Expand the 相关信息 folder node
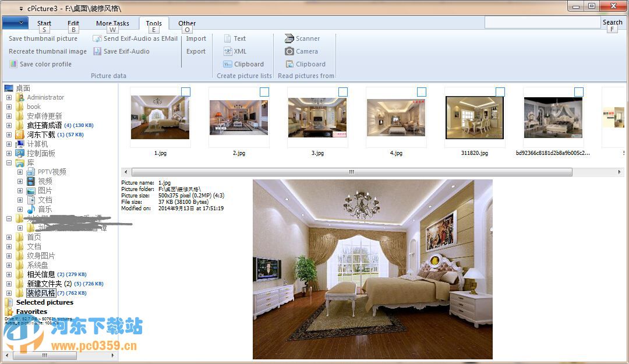 (9, 274)
